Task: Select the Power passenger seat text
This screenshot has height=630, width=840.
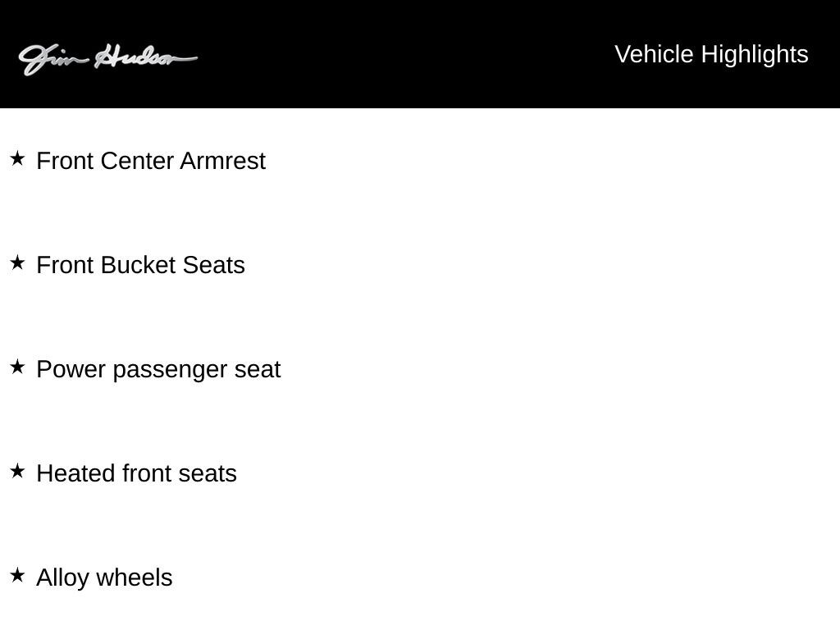Action: point(158,370)
